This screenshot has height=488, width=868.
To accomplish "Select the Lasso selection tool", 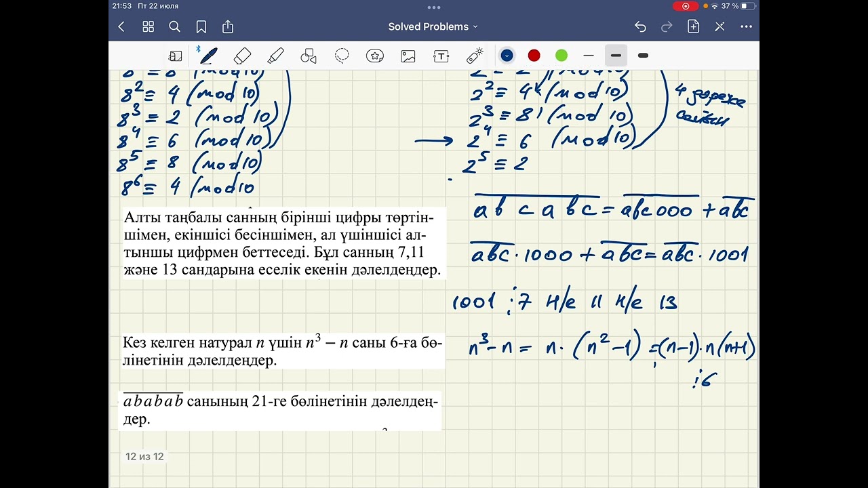I will coord(342,56).
